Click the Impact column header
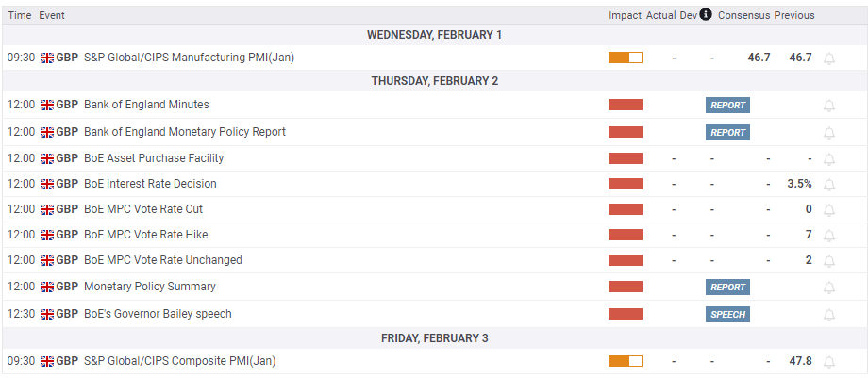The image size is (868, 378). tap(625, 15)
